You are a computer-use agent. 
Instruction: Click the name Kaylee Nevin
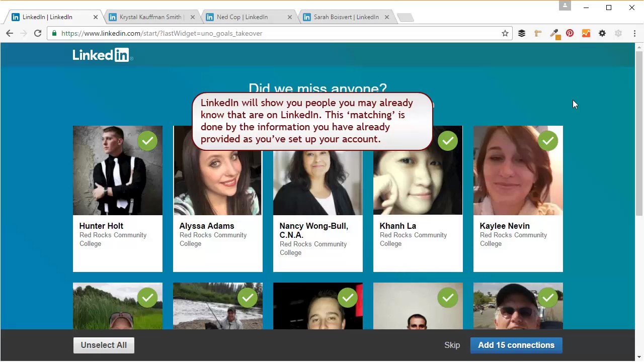point(505,226)
